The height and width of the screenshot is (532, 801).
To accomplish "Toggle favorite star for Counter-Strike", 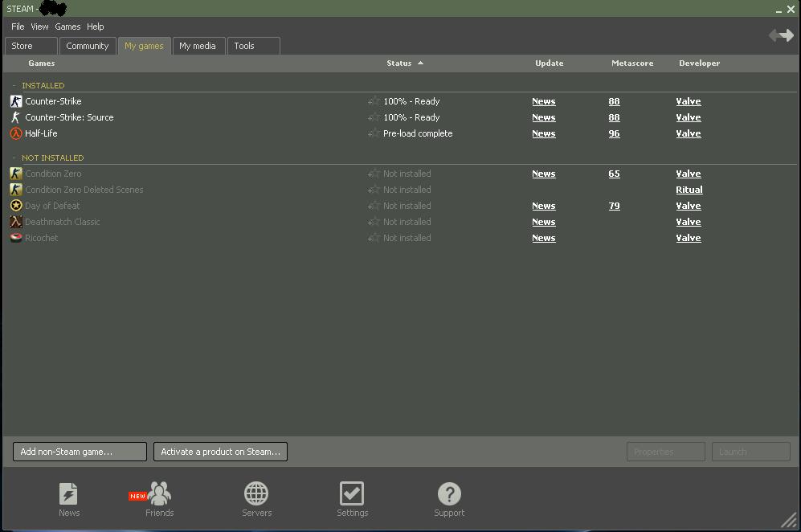I will tap(374, 101).
